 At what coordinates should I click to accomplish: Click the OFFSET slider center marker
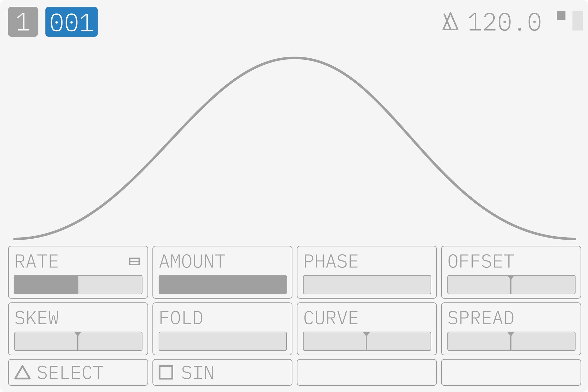click(511, 284)
